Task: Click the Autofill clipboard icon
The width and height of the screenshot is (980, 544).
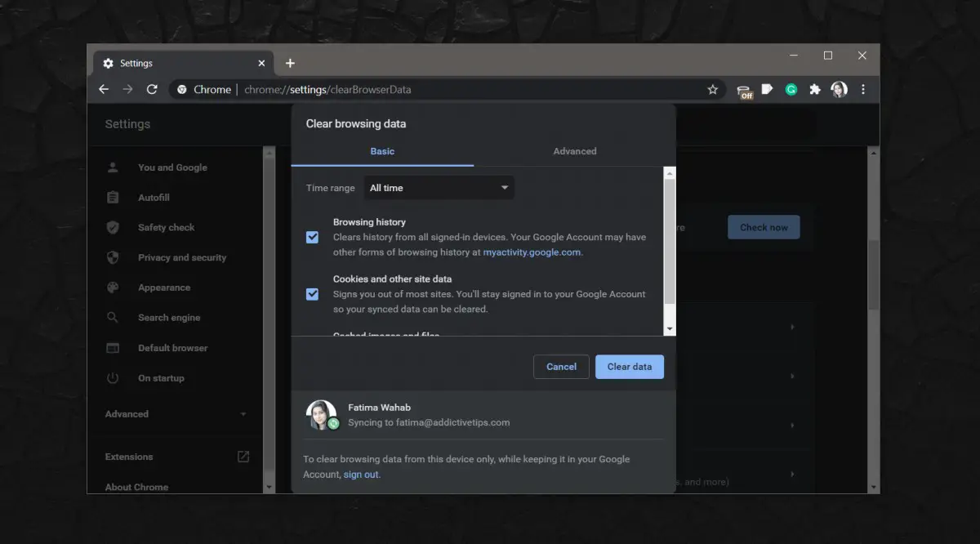Action: click(x=113, y=198)
